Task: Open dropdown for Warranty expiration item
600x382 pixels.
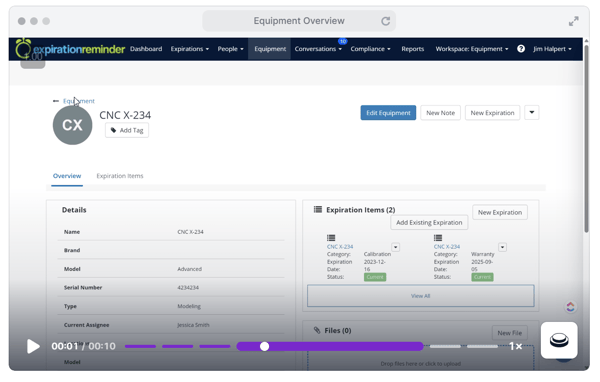Action: click(x=502, y=247)
